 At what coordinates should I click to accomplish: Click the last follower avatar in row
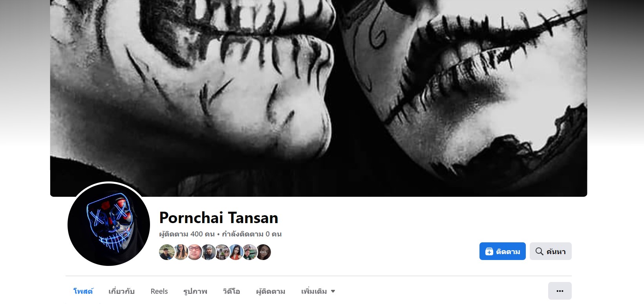pos(263,252)
